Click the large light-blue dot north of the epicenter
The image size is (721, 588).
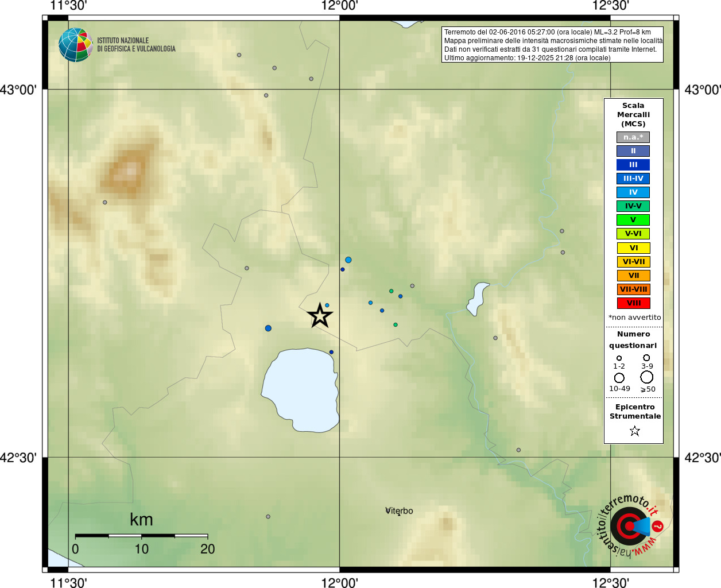pos(348,260)
